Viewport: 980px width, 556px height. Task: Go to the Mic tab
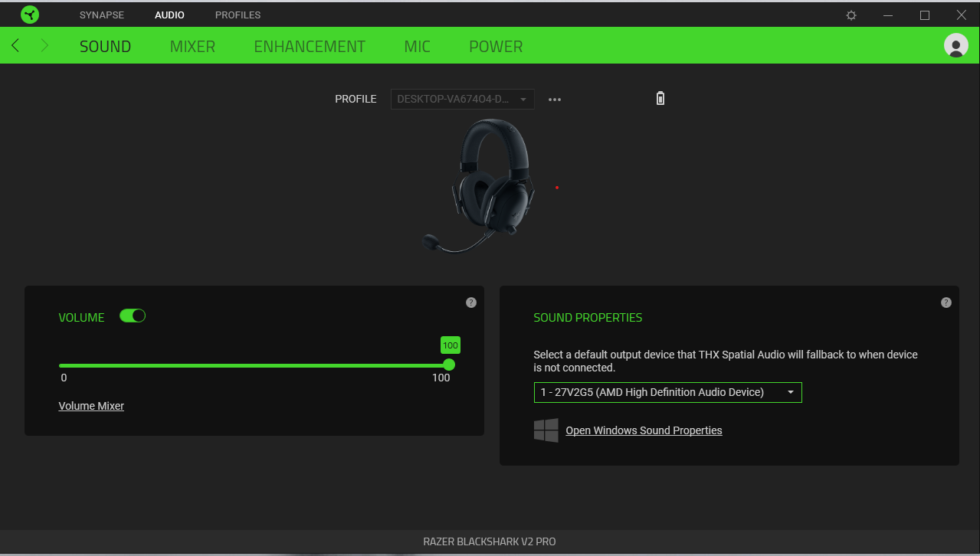pyautogui.click(x=418, y=46)
